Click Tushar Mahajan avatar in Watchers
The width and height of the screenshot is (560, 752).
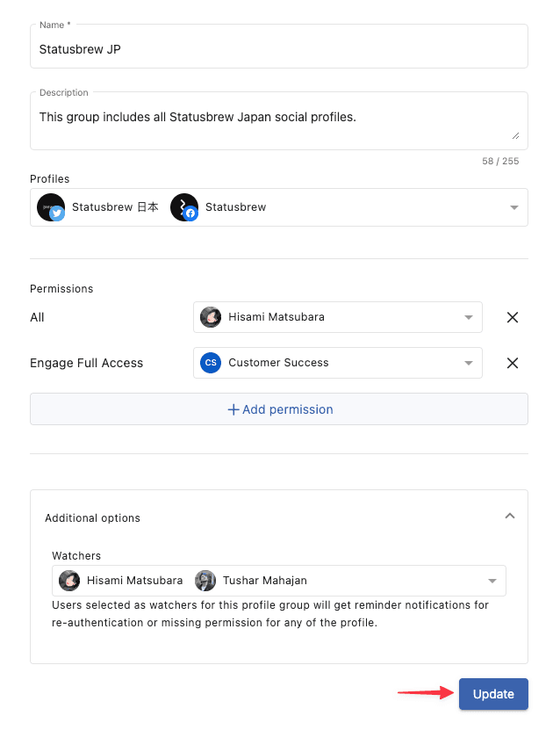pos(205,581)
